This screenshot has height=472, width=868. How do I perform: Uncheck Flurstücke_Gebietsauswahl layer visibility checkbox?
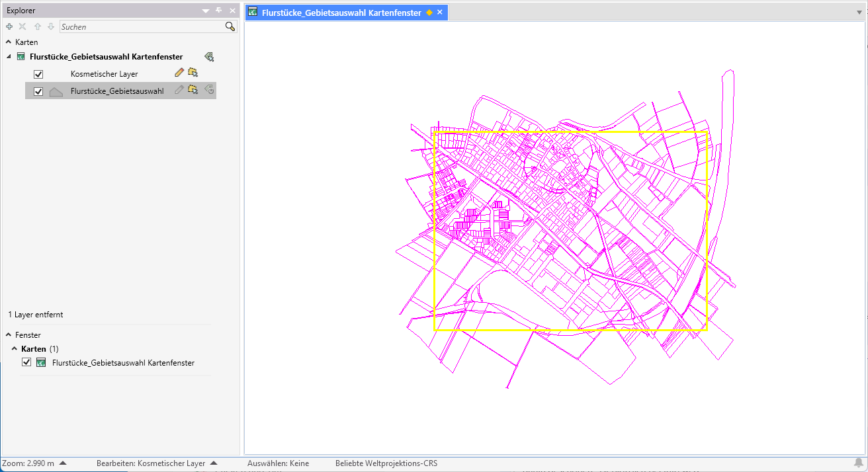pos(38,91)
